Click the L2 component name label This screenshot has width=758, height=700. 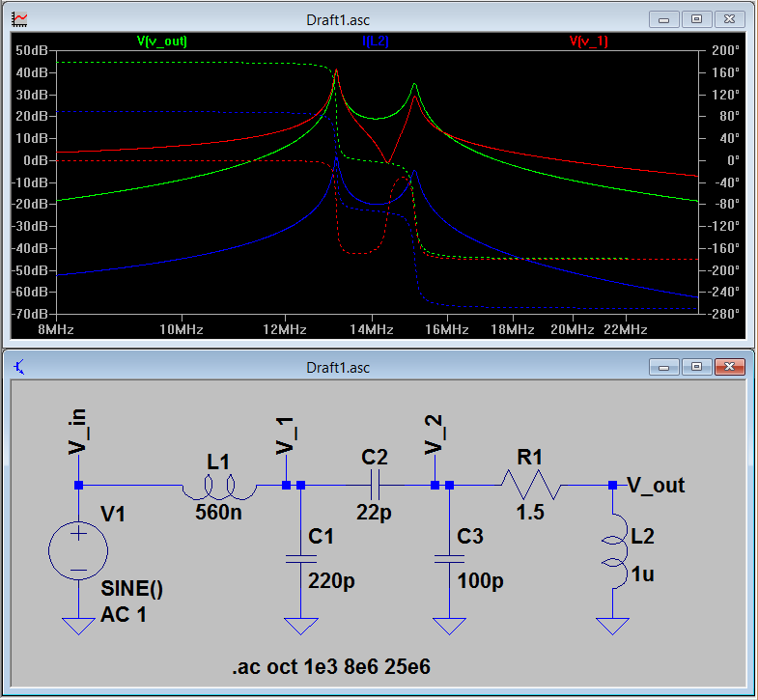643,537
